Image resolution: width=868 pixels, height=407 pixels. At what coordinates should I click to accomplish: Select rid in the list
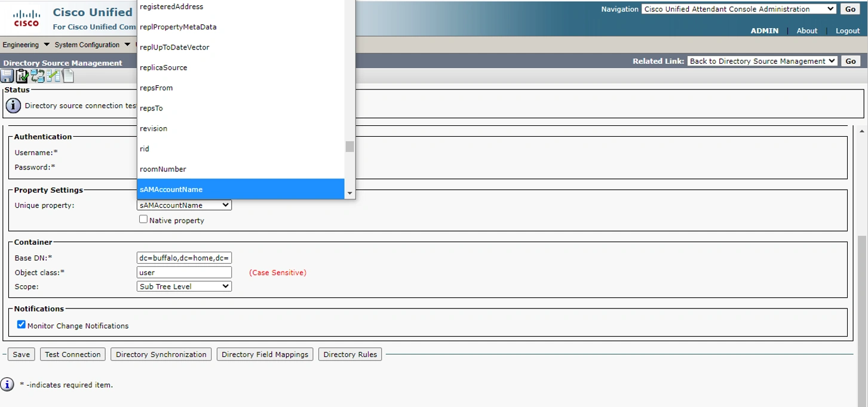coord(241,149)
